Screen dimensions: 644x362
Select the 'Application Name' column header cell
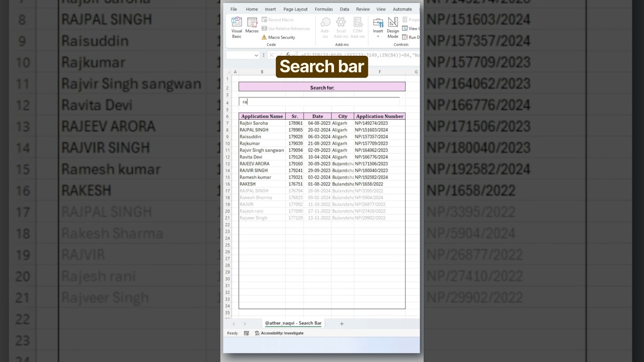262,116
